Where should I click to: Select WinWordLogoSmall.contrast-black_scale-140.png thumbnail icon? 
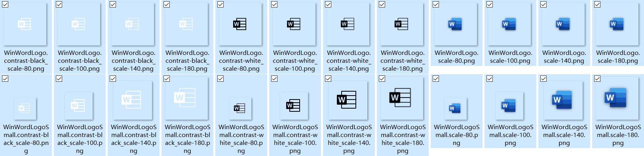point(132,100)
